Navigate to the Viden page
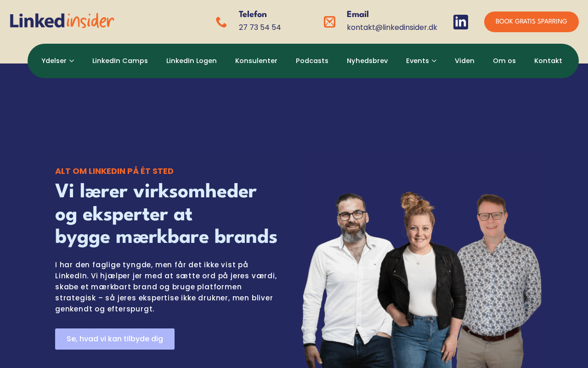 pyautogui.click(x=464, y=61)
